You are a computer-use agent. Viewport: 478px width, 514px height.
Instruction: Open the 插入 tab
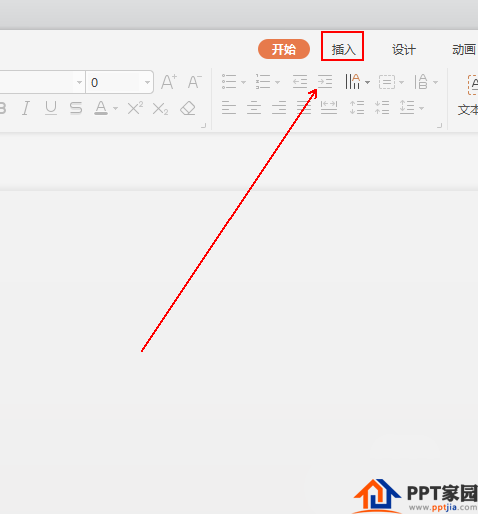tap(343, 50)
